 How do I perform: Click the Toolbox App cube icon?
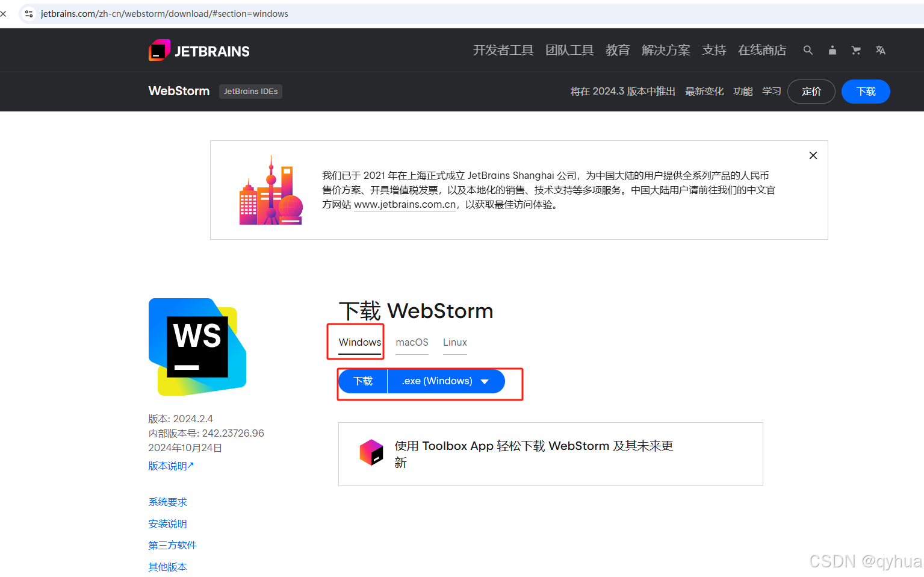[x=371, y=452]
